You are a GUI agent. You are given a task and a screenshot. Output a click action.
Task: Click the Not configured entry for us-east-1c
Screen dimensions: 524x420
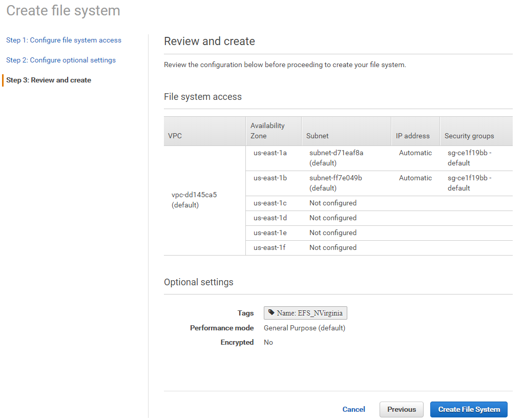[333, 203]
